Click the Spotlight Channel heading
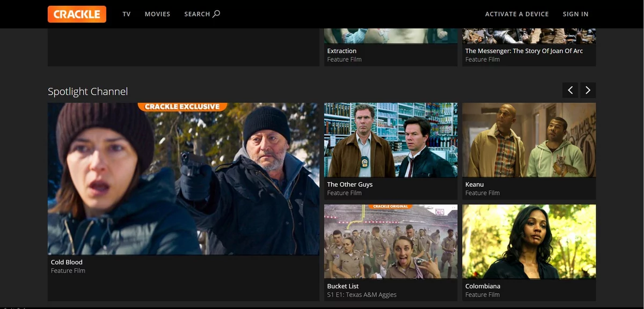The height and width of the screenshot is (309, 644). coord(88,92)
